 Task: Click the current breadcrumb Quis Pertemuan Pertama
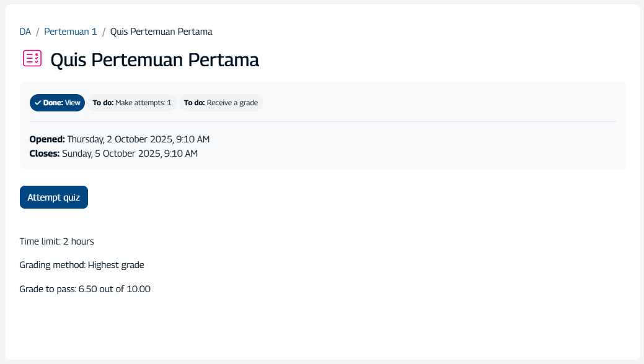click(x=161, y=32)
